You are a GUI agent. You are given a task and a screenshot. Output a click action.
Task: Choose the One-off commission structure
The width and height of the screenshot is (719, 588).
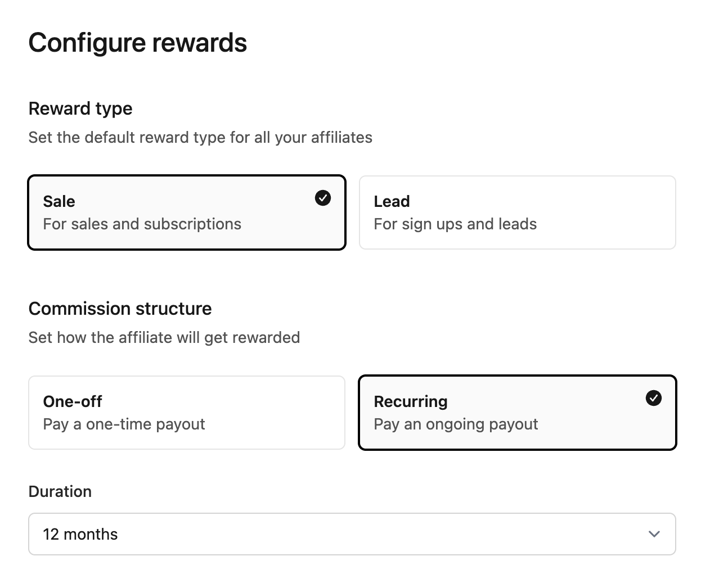tap(187, 412)
